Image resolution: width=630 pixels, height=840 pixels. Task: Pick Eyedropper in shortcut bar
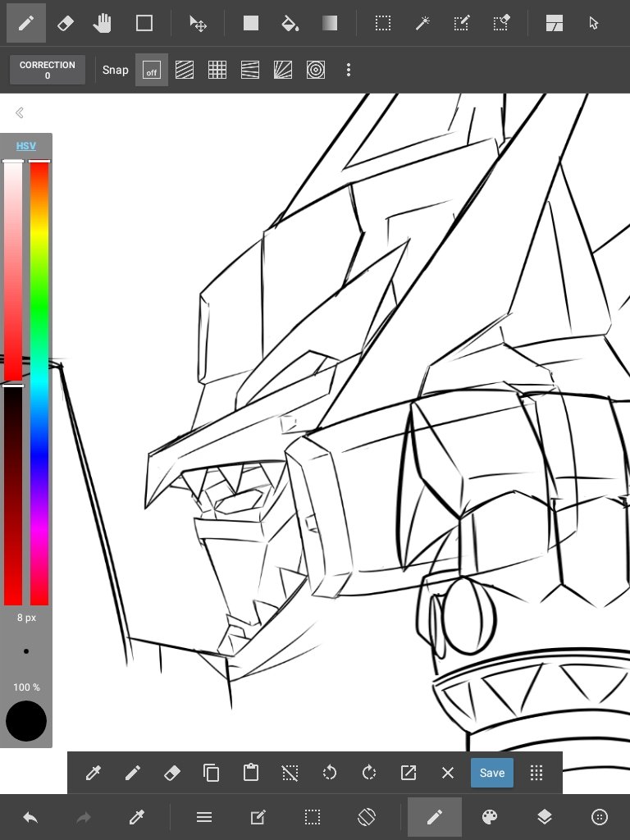(x=94, y=773)
